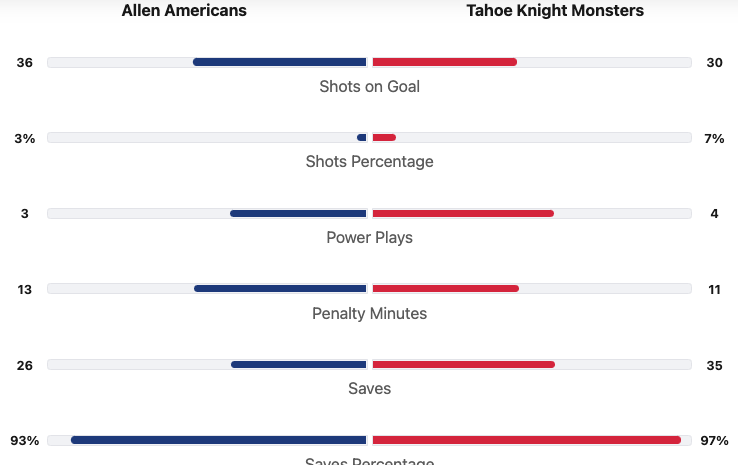
Task: Click the blue Shots on Goal bar
Action: [x=280, y=62]
